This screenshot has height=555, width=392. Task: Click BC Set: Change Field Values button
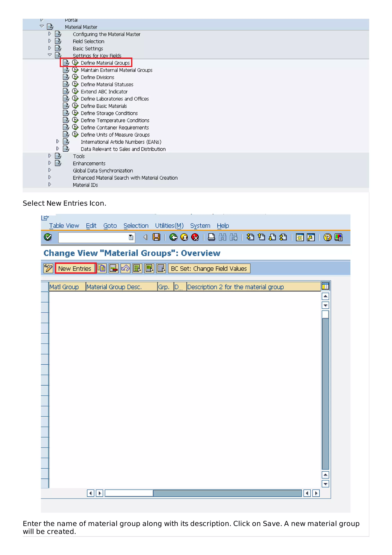click(209, 268)
